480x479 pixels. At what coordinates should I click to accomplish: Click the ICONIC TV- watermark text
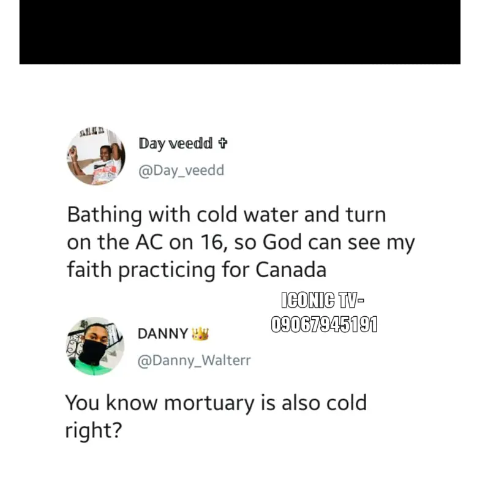tap(323, 300)
